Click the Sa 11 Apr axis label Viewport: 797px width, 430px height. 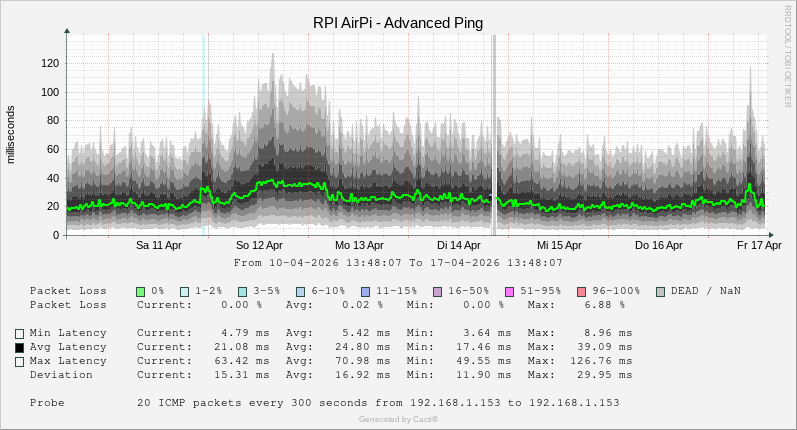159,245
